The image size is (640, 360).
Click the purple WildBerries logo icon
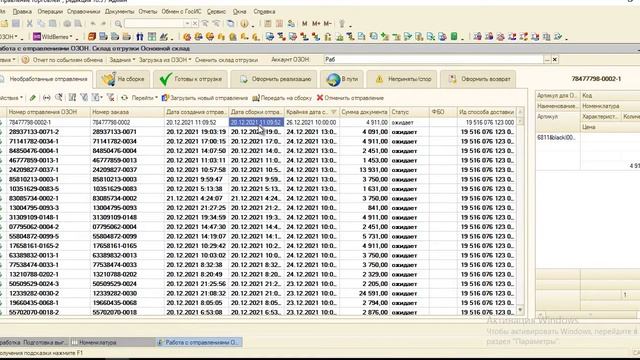coord(37,37)
